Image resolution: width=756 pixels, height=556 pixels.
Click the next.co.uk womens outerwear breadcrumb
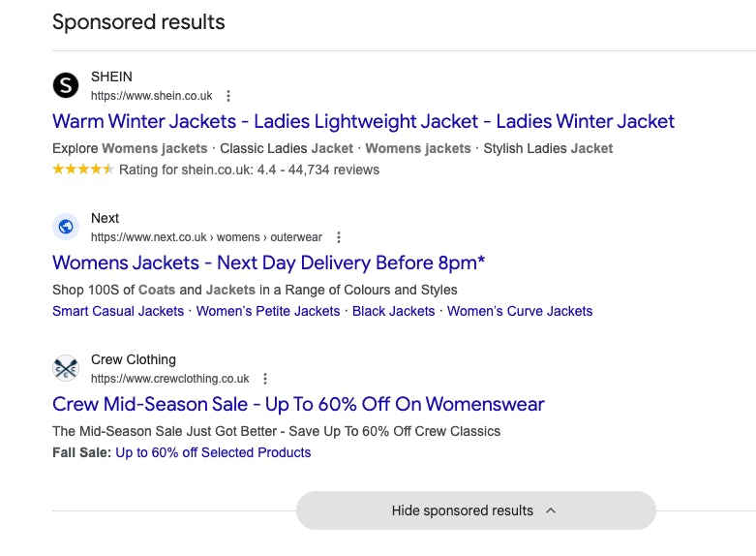point(206,237)
